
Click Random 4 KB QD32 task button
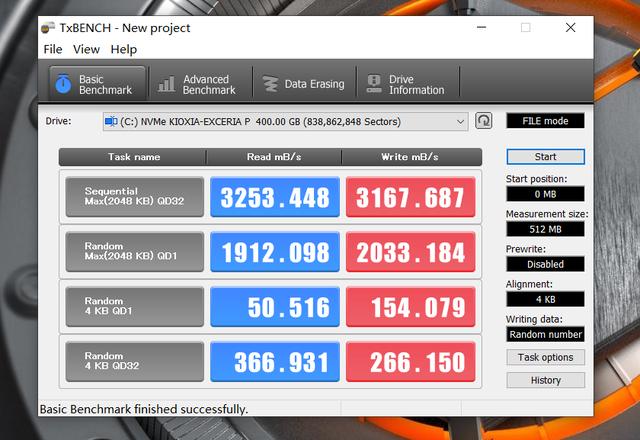click(x=135, y=361)
